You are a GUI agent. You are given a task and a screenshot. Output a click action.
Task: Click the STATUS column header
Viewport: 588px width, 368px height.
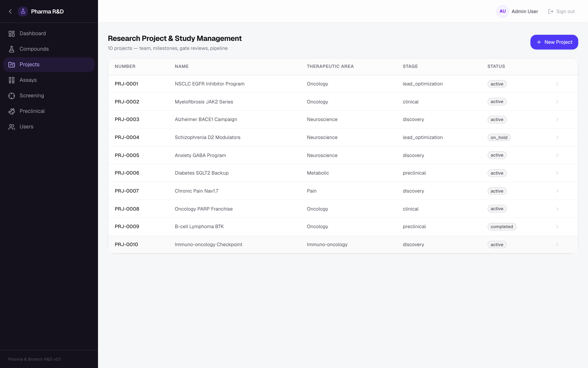[496, 66]
